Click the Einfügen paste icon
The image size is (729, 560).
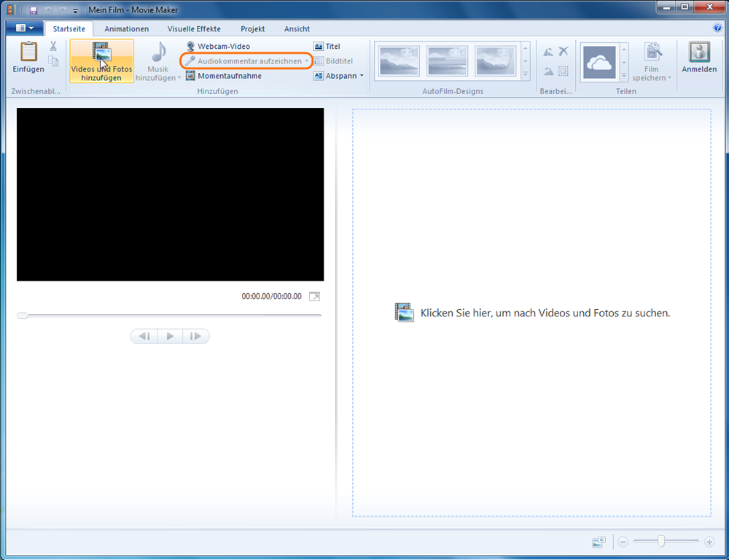click(28, 52)
